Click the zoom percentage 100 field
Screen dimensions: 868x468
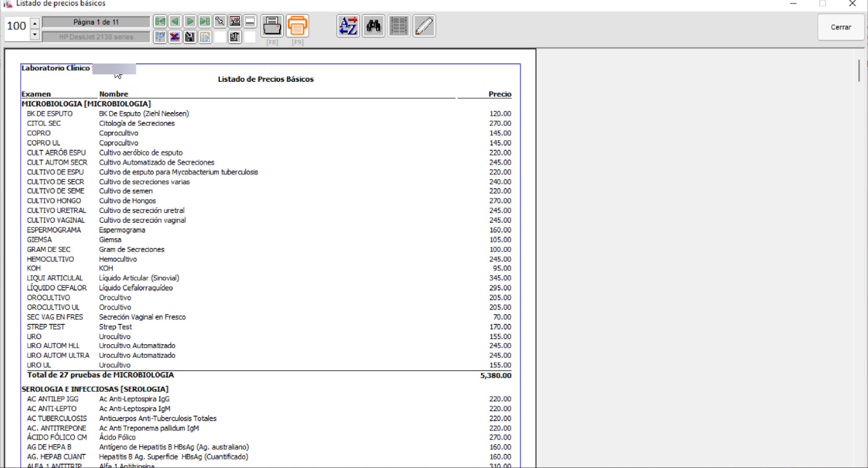(x=16, y=26)
